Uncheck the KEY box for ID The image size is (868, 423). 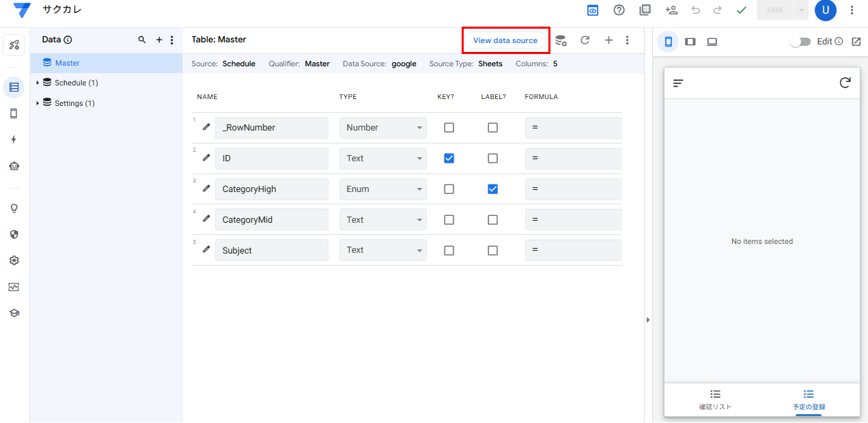point(449,159)
